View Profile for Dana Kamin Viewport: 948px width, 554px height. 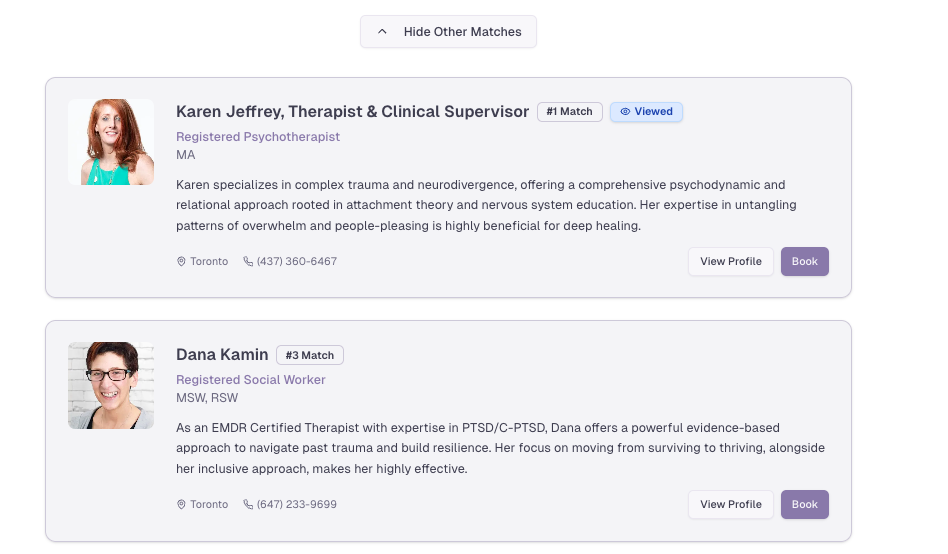click(730, 505)
